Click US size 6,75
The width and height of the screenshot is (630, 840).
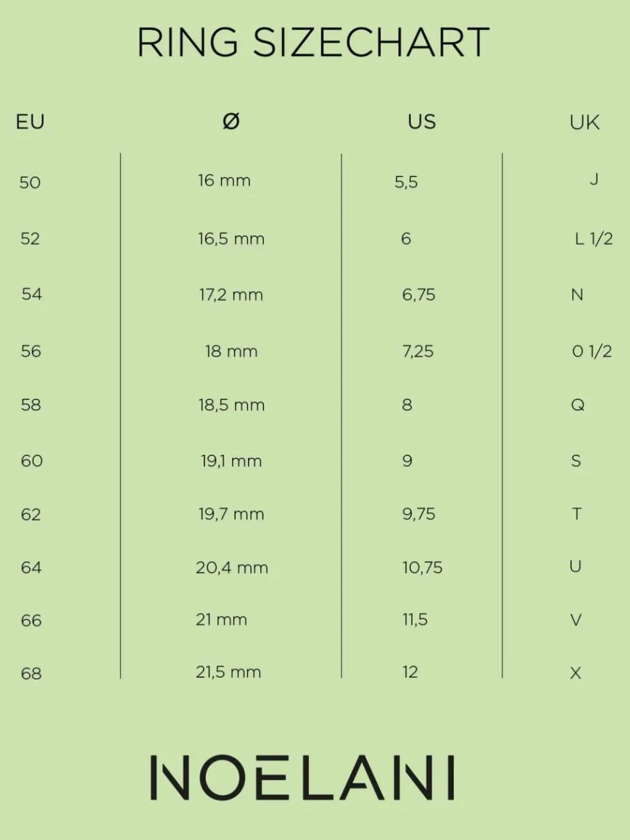419,294
